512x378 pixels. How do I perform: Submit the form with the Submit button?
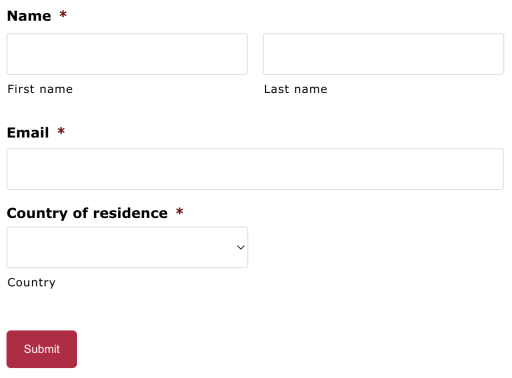coord(42,349)
